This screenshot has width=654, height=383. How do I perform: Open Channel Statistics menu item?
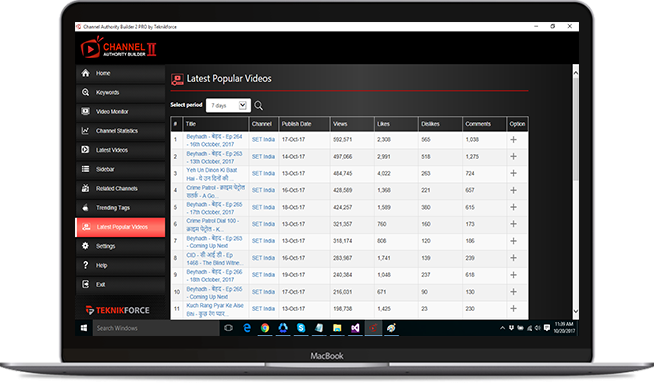(x=120, y=131)
